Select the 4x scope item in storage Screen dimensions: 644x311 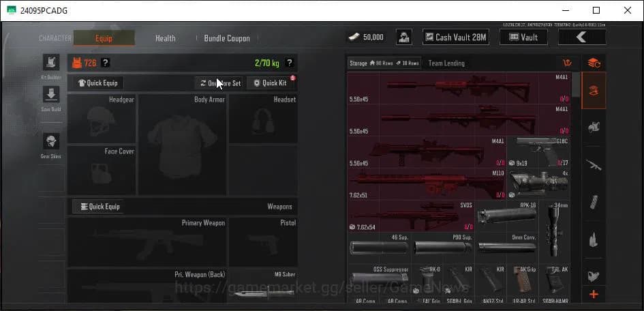point(538,184)
